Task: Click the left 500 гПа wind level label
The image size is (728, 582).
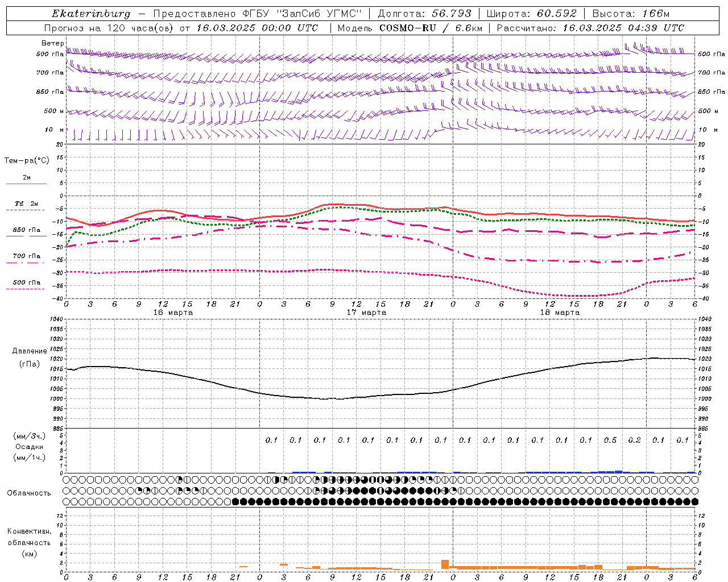Action: (x=50, y=55)
